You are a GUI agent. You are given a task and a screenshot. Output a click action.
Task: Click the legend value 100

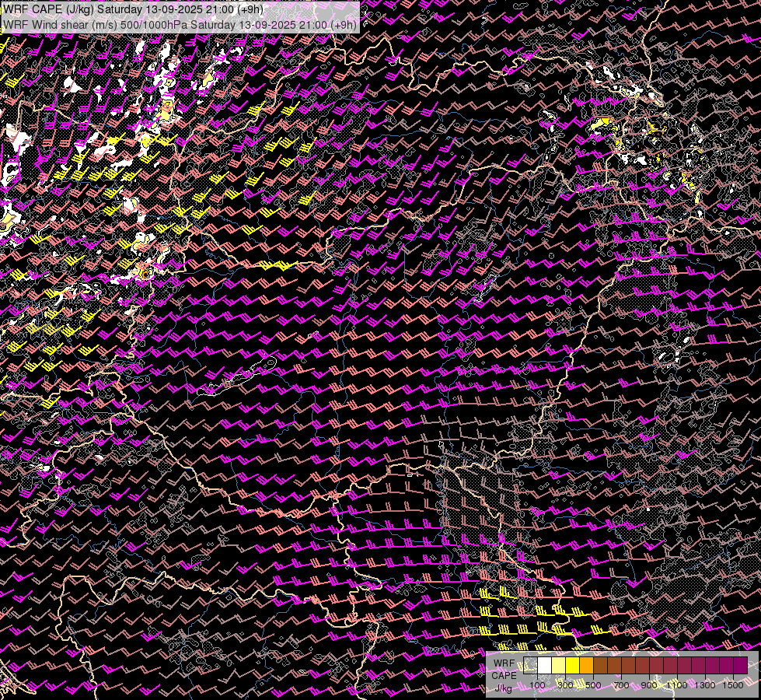(x=537, y=685)
